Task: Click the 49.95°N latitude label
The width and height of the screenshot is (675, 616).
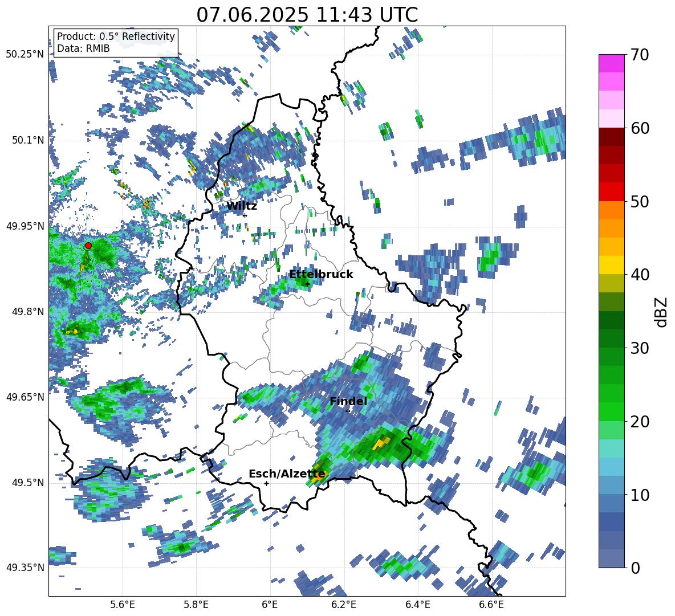Action: (25, 226)
